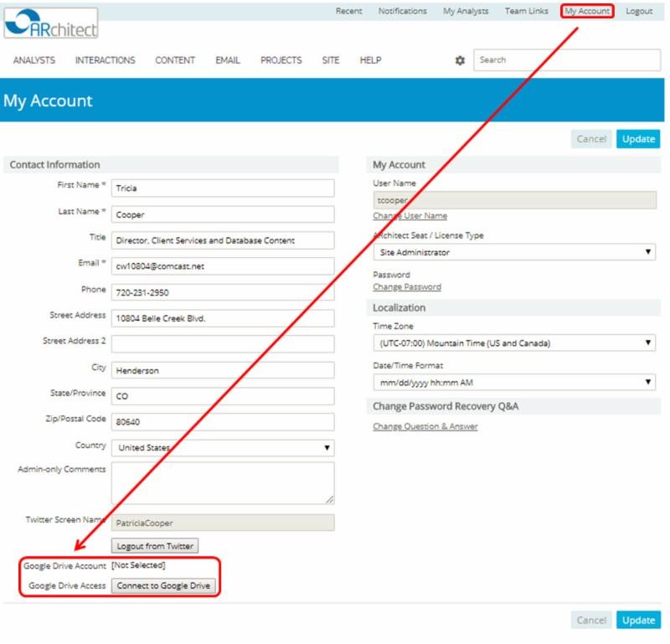Open the CONTENT menu
This screenshot has width=670, height=644.
click(175, 60)
